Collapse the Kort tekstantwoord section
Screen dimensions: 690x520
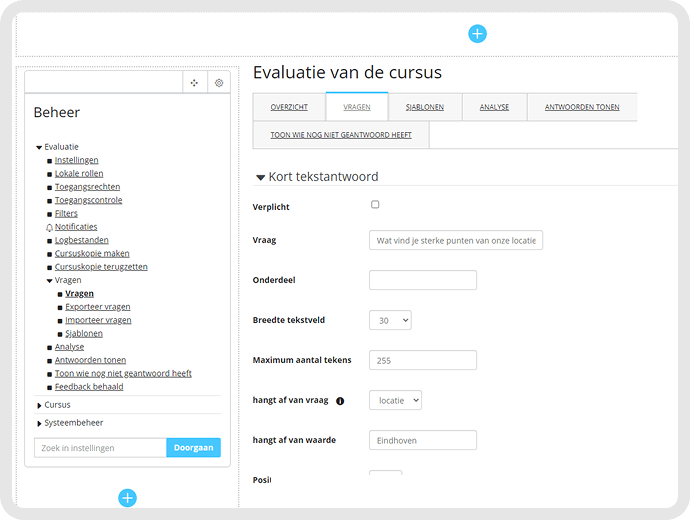pyautogui.click(x=260, y=177)
